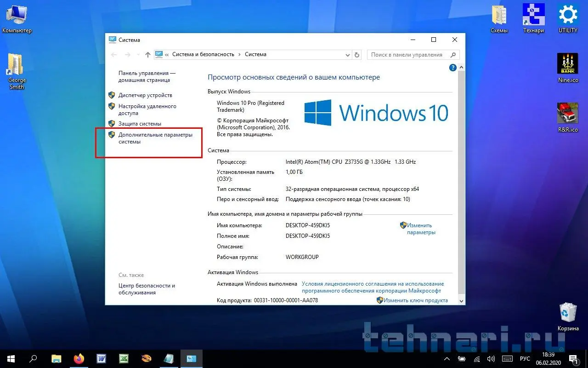Open the George Smith folder shortcut
Image resolution: width=588 pixels, height=368 pixels.
pyautogui.click(x=17, y=72)
